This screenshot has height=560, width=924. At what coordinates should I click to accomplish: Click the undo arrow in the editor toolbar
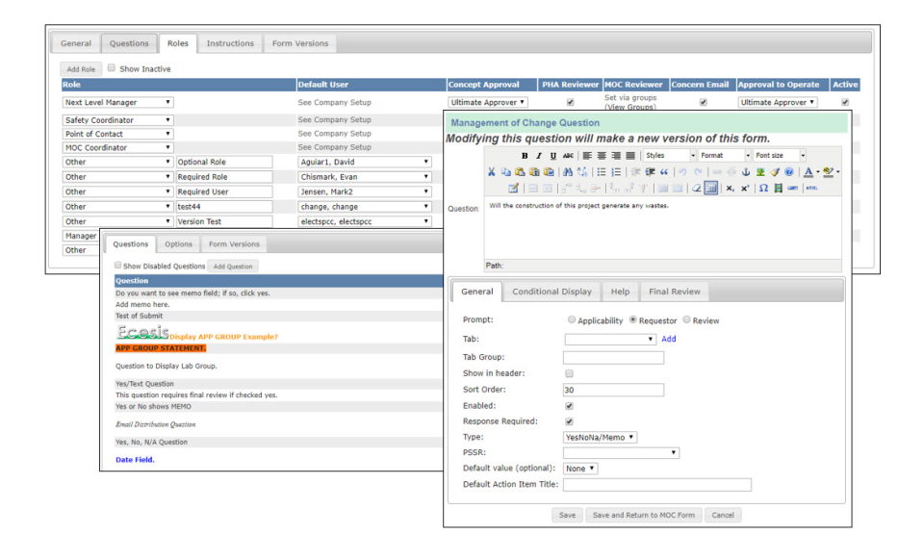[680, 172]
